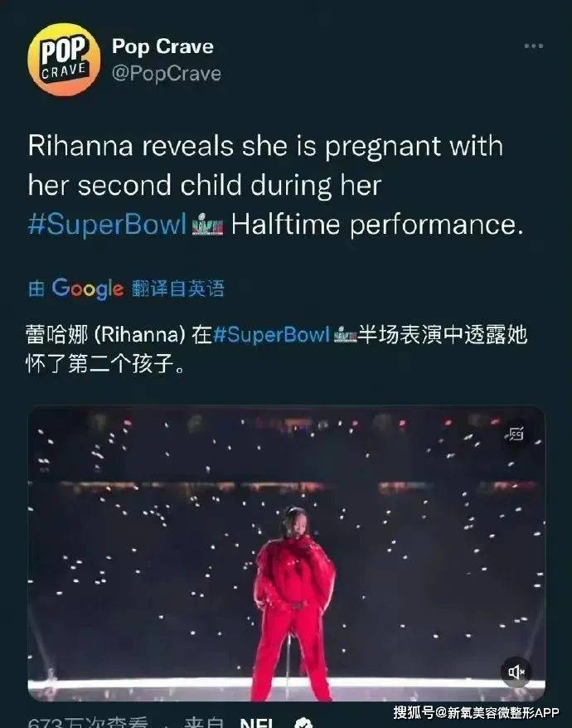
Task: Click the original English tweet text
Action: pos(276,185)
